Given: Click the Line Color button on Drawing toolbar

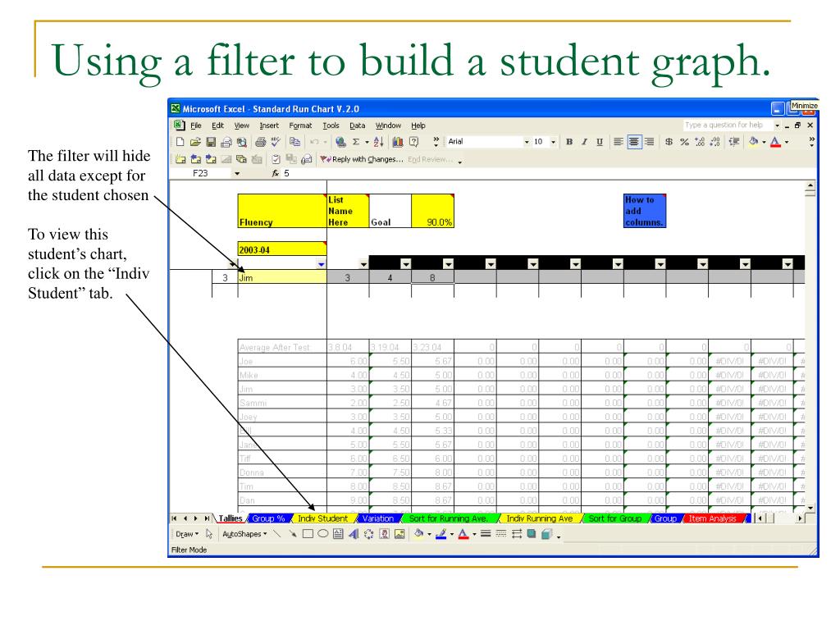Looking at the screenshot, I should pyautogui.click(x=441, y=534).
